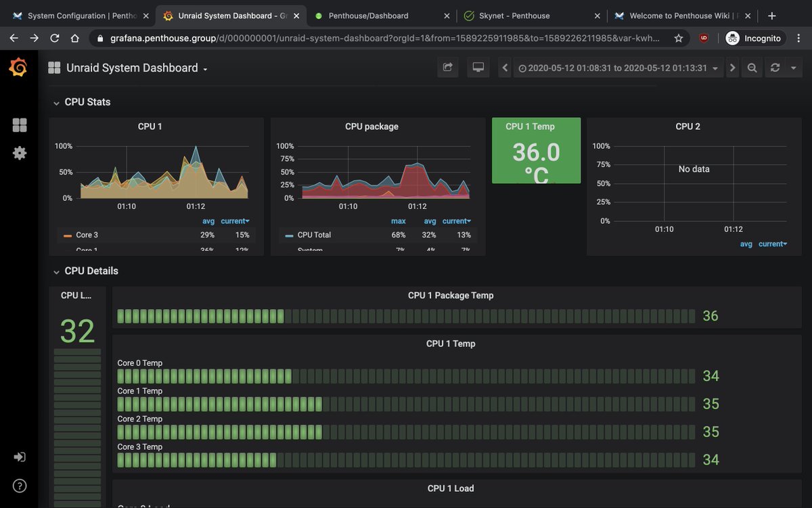Click the zoom out time range magnifier
This screenshot has width=812, height=508.
(x=752, y=68)
